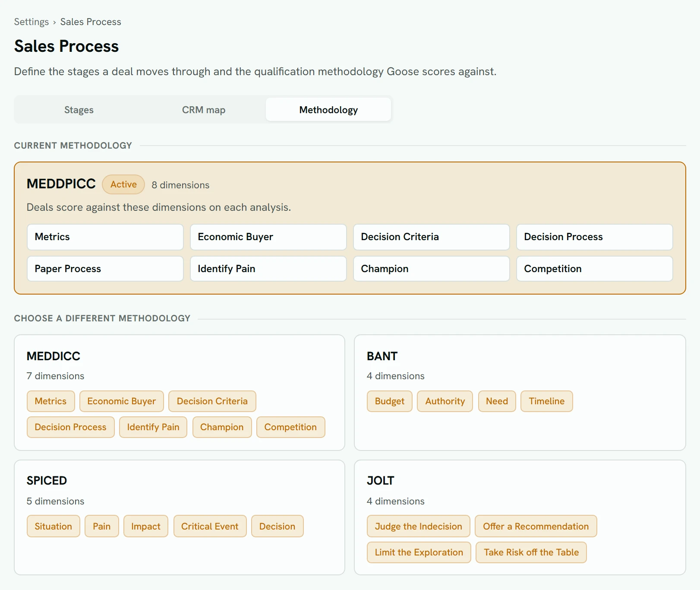
Task: Choose the SPICED methodology title
Action: (47, 480)
